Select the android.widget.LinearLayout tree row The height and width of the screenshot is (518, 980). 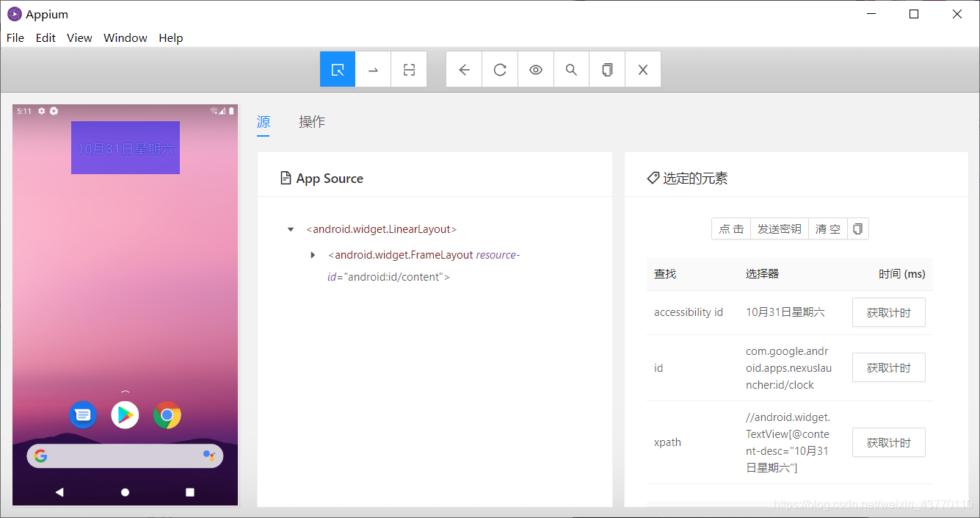click(x=382, y=229)
